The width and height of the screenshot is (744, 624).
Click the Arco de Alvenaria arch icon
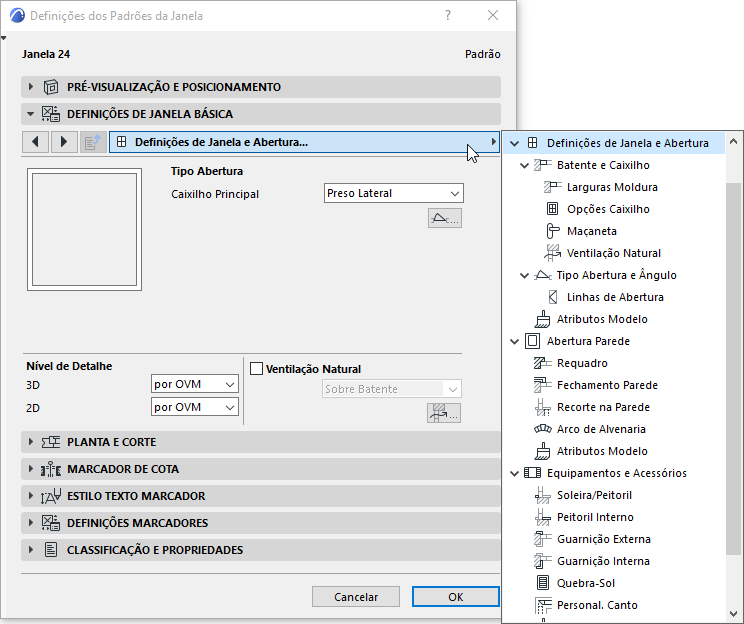click(x=542, y=429)
